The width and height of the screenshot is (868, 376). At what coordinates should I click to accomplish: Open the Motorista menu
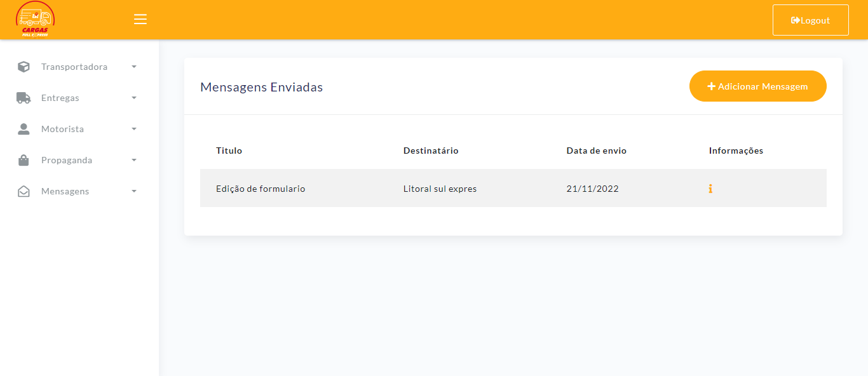click(62, 129)
